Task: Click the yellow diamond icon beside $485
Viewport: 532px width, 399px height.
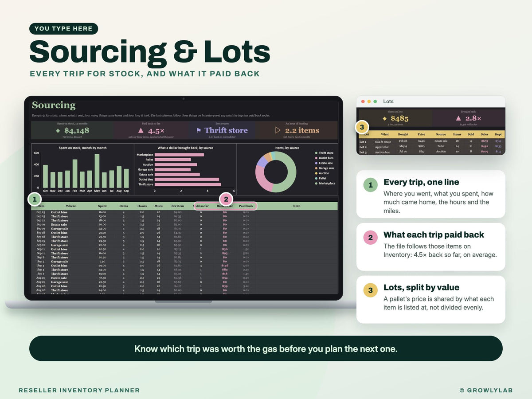Action: 385,118
